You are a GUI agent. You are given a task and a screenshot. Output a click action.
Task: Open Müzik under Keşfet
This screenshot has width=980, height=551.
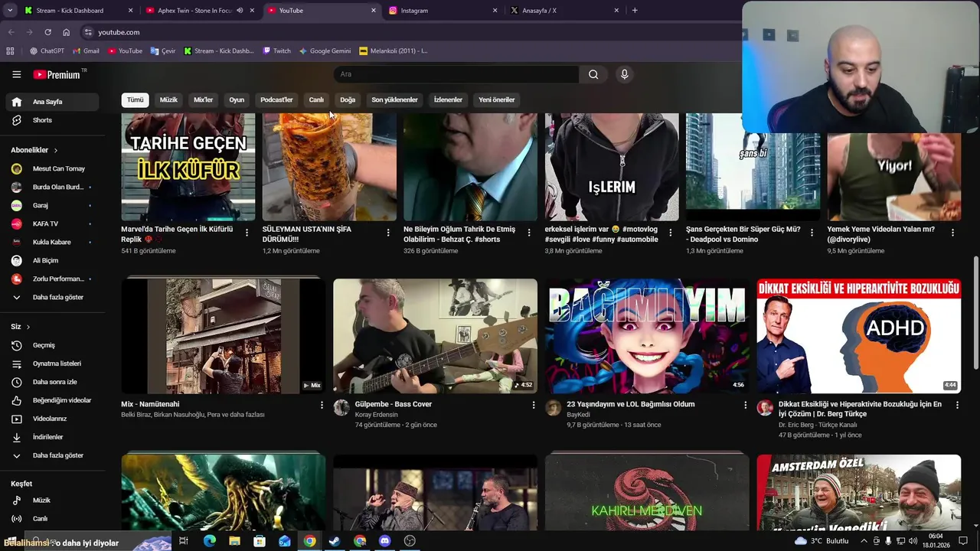click(x=52, y=500)
